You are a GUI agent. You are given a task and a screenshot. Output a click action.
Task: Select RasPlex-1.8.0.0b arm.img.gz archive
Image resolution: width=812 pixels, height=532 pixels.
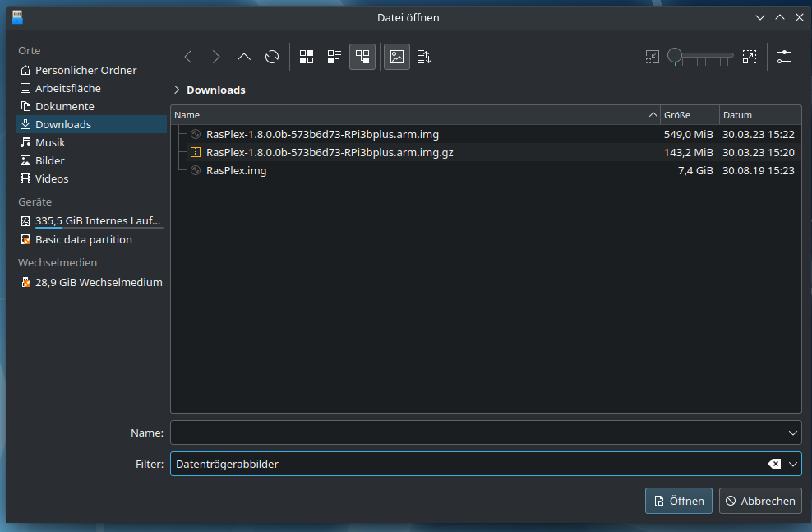tap(330, 153)
